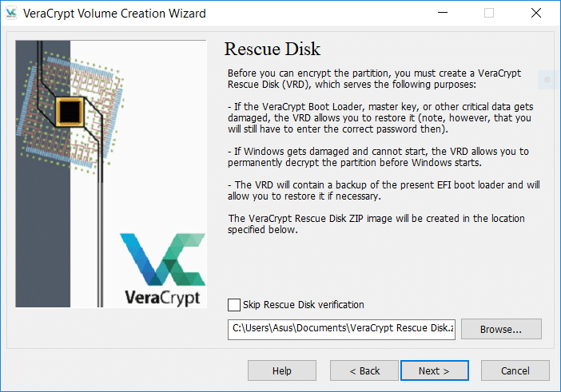Minimize the Volume Creation Wizard window
This screenshot has height=392, width=561.
click(443, 14)
